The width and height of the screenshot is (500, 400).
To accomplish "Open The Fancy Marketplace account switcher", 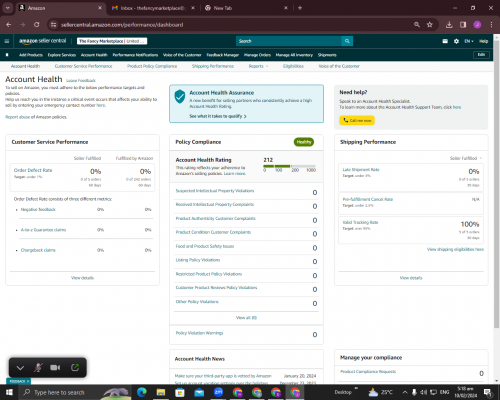I will tap(112, 41).
